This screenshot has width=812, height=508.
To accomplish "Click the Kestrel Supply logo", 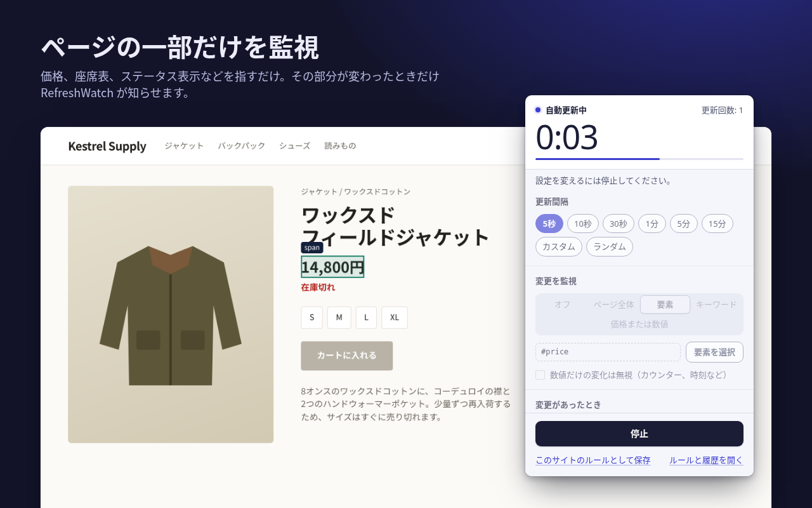I will pyautogui.click(x=107, y=146).
